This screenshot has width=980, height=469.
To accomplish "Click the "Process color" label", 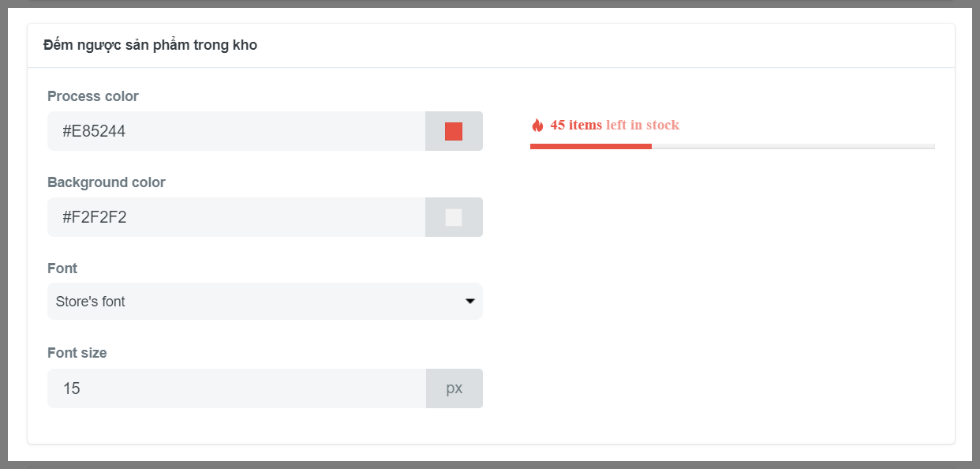I will point(93,96).
